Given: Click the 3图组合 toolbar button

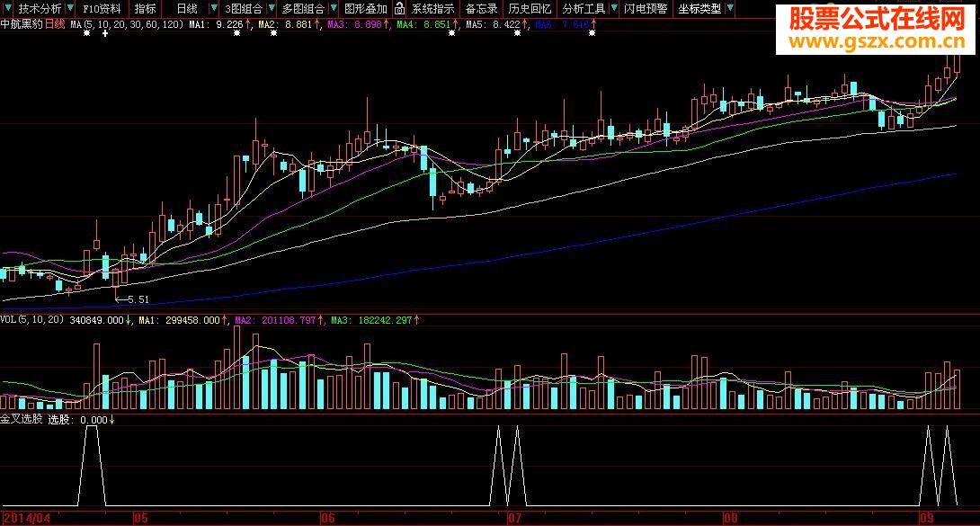Looking at the screenshot, I should [x=244, y=9].
